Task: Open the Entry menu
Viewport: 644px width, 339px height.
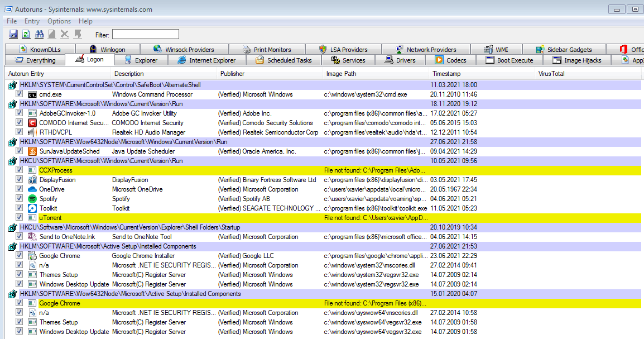Action: pos(32,21)
